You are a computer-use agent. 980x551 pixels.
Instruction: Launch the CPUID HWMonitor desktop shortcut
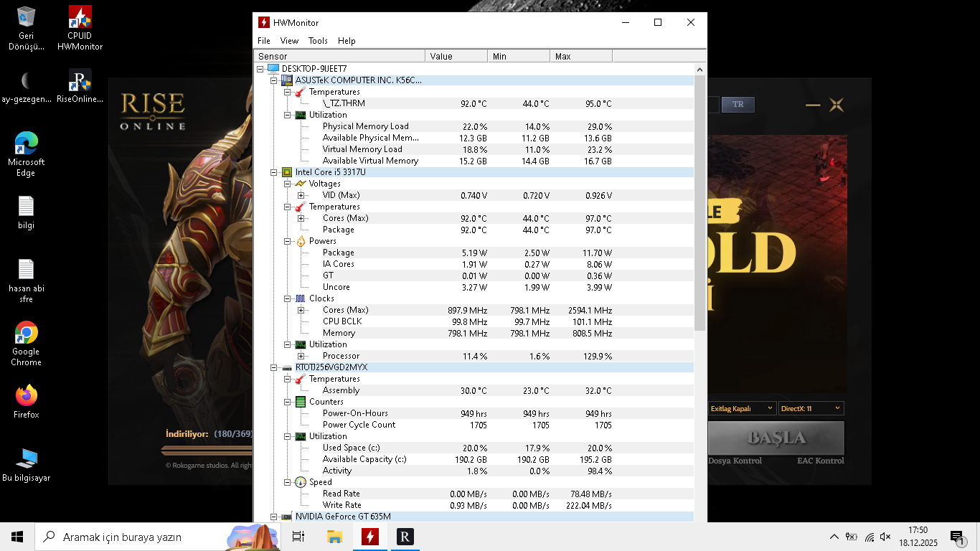click(x=80, y=29)
